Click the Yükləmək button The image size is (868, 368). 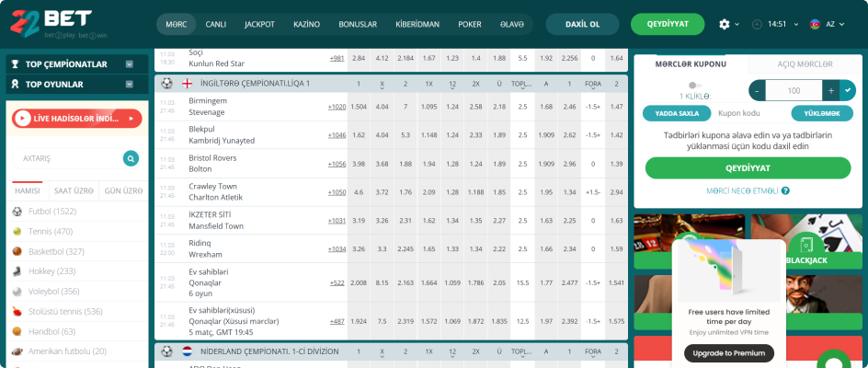click(x=822, y=113)
